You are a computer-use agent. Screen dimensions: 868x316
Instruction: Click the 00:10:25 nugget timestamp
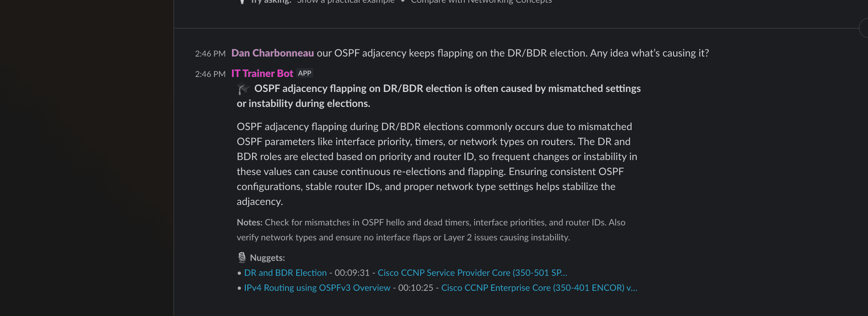tap(415, 288)
